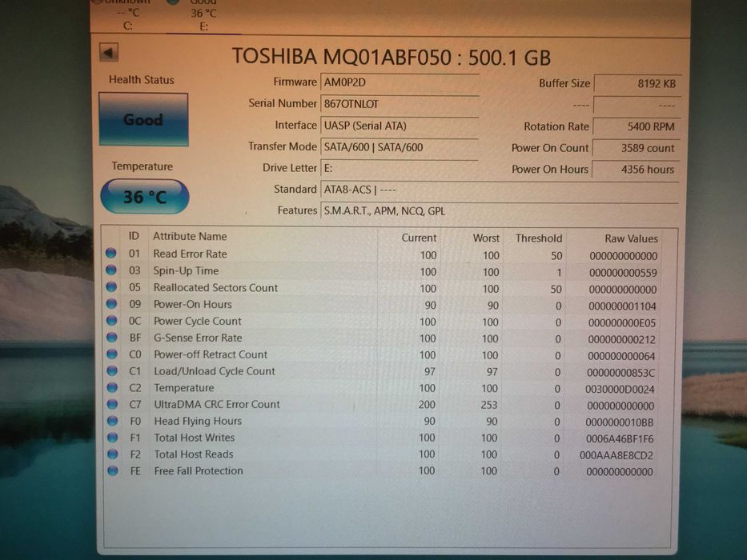Click the Transfer Mode SATA/600 field
Viewport: 747px width, 560px height.
pyautogui.click(x=400, y=147)
